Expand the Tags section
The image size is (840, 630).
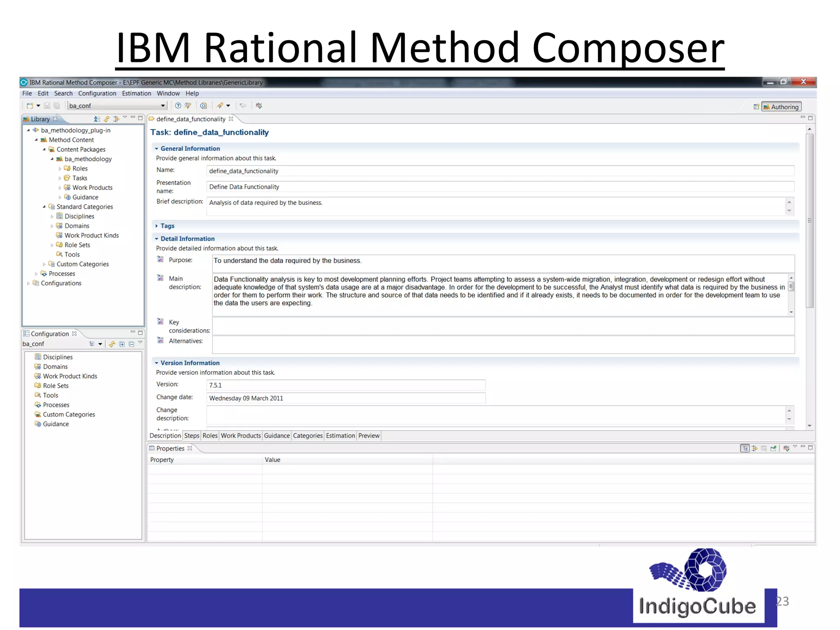157,226
